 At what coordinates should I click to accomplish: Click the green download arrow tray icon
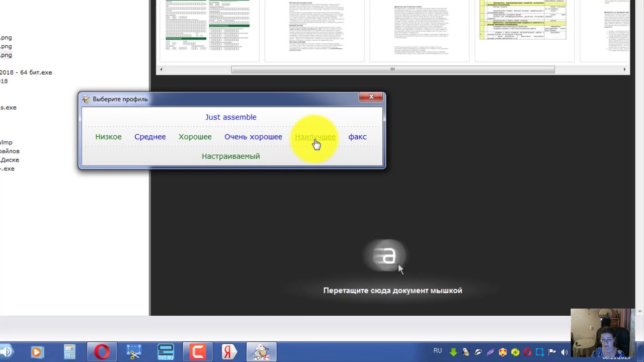click(x=453, y=352)
